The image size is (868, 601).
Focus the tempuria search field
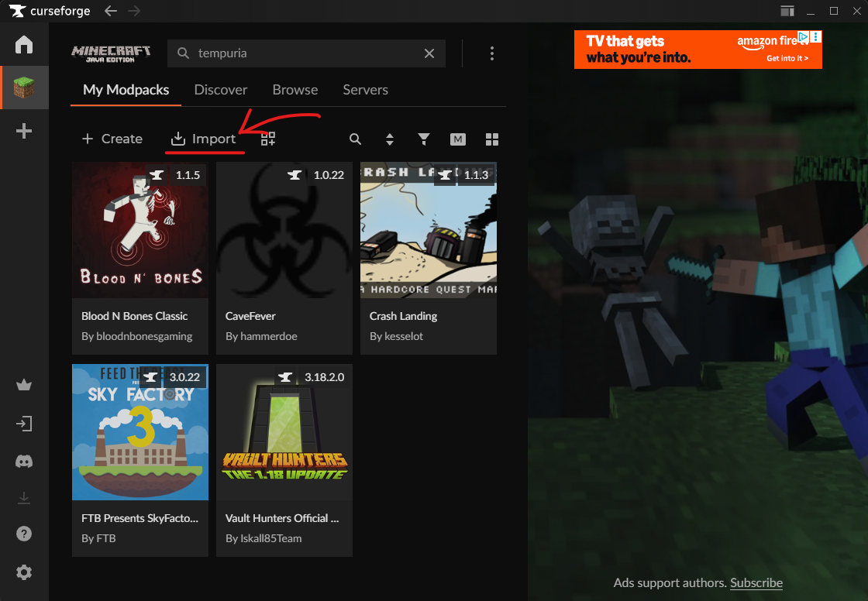(306, 53)
